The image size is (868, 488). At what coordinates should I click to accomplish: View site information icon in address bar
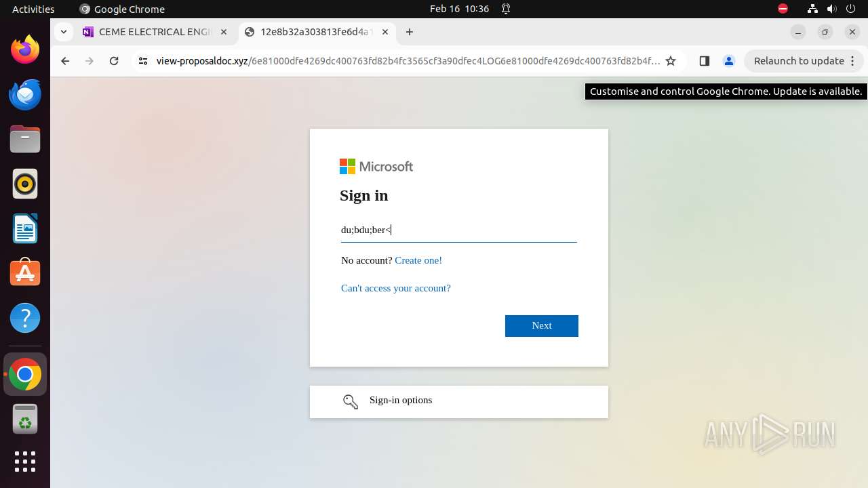[x=142, y=61]
